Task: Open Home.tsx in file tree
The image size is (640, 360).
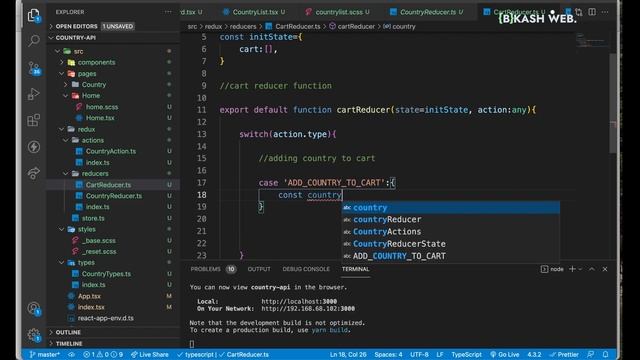Action: pyautogui.click(x=100, y=118)
